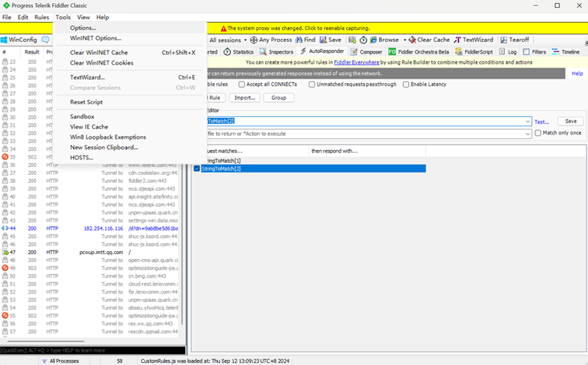Click the Fiddler logo in title bar
588x365 pixels.
click(6, 6)
